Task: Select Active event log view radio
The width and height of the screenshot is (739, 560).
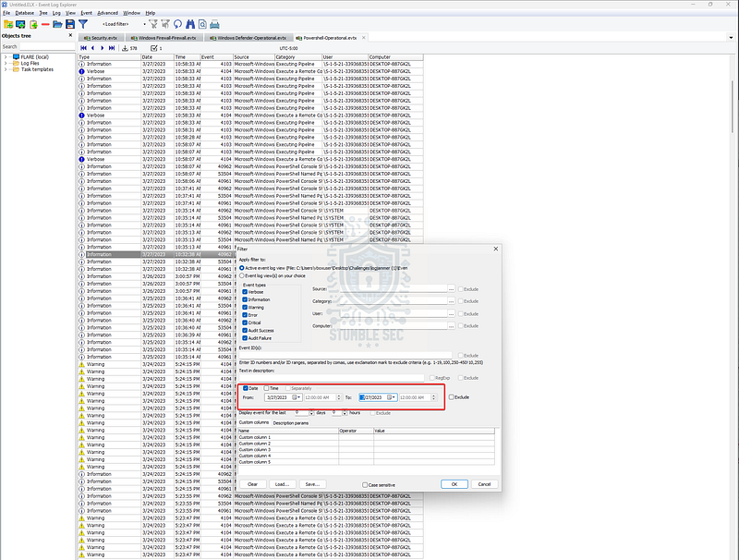Action: pyautogui.click(x=242, y=268)
